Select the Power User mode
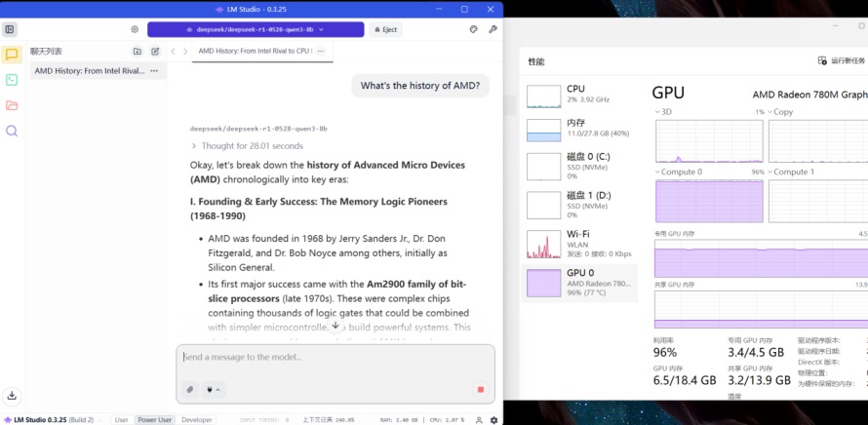Image resolution: width=868 pixels, height=425 pixels. pos(154,420)
